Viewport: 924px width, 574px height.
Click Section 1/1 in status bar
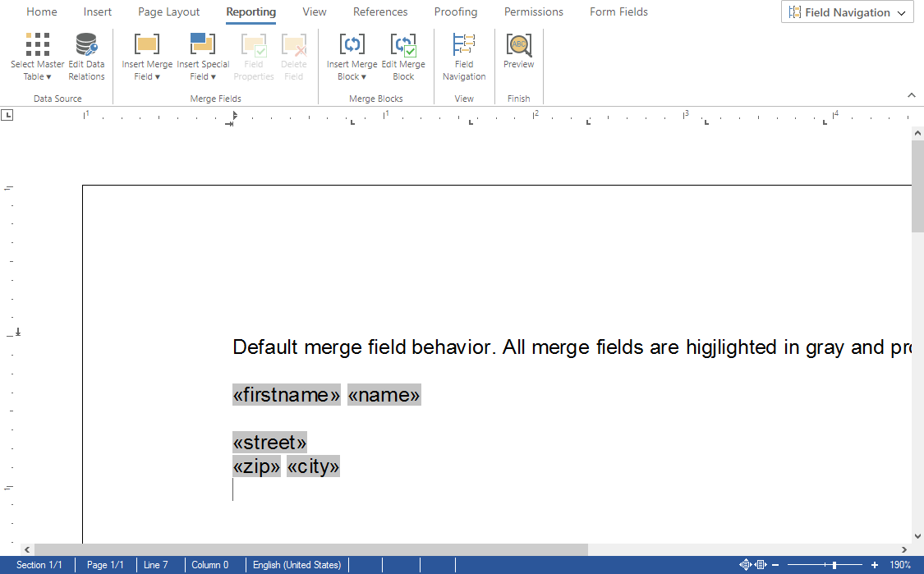point(39,565)
